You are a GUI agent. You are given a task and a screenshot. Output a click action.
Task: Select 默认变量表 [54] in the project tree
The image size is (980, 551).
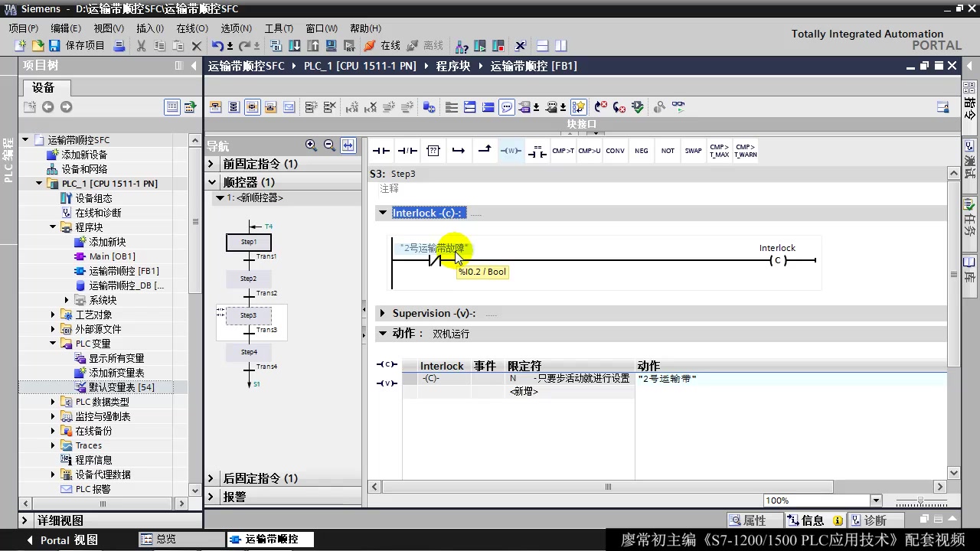[x=121, y=387]
